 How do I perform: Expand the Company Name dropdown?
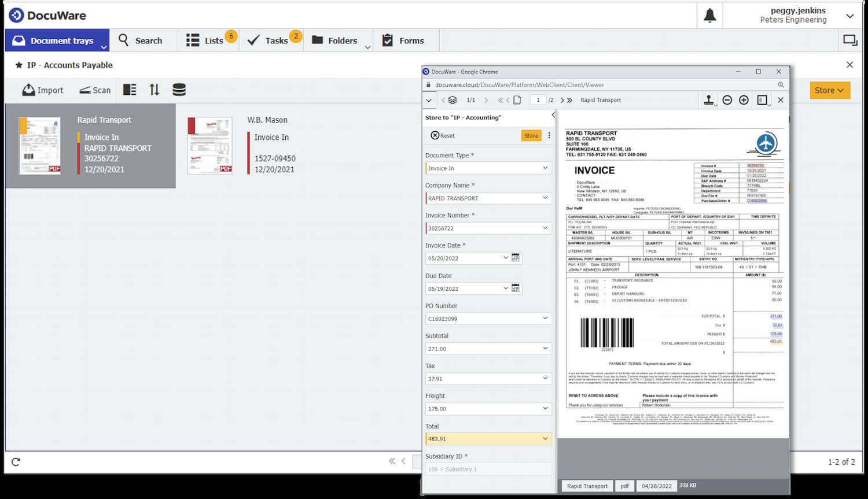(x=545, y=198)
